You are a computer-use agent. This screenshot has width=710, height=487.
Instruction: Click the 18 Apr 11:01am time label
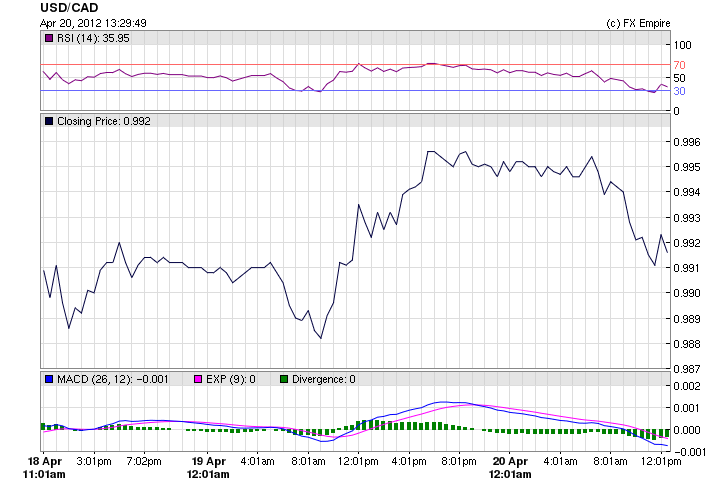tap(44, 468)
